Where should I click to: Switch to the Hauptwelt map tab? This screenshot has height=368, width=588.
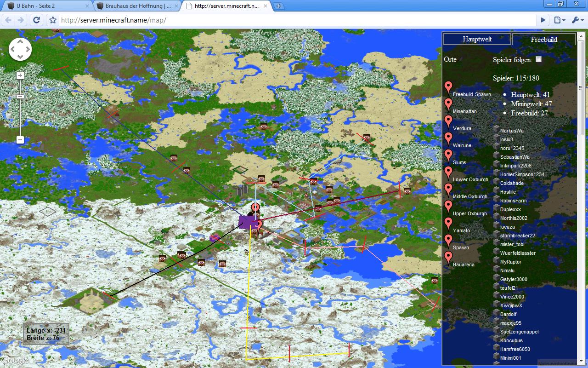[477, 39]
